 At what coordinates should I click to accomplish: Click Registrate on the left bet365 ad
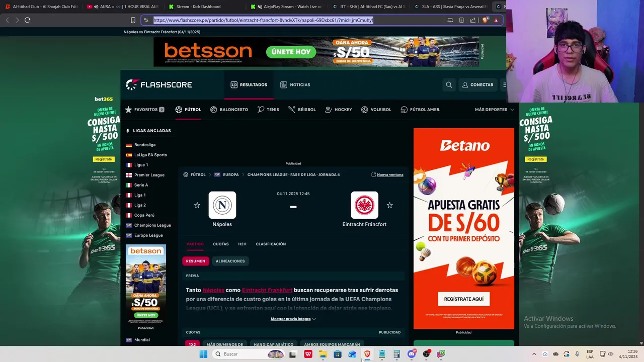[104, 159]
